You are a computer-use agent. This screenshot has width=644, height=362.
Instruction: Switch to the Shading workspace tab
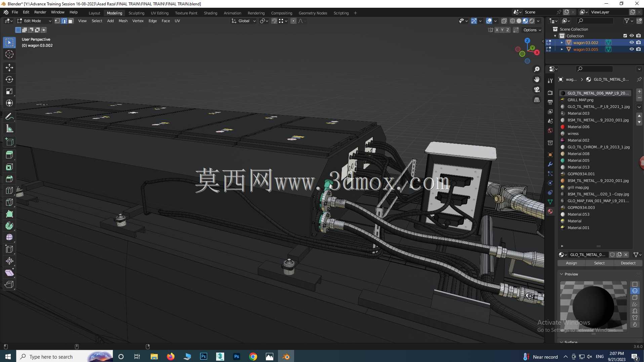[210, 13]
